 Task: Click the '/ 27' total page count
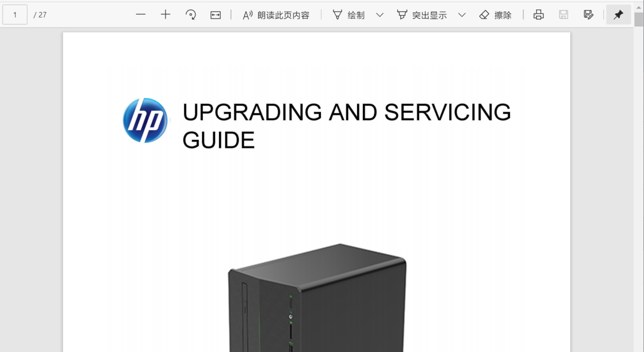click(x=40, y=15)
